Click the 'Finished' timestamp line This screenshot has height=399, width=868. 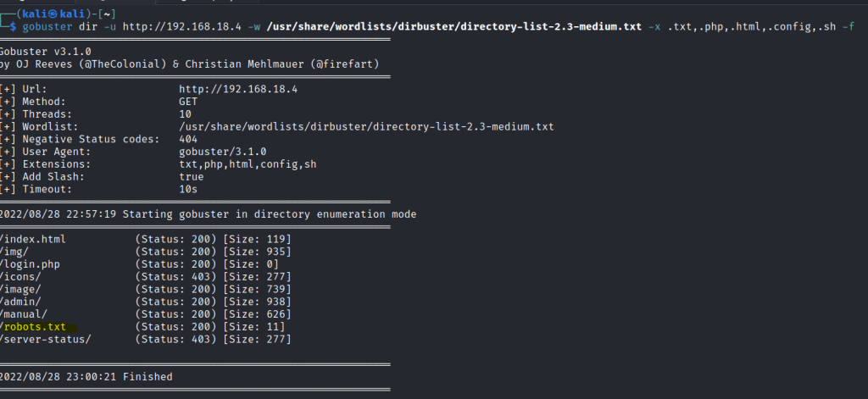click(86, 377)
